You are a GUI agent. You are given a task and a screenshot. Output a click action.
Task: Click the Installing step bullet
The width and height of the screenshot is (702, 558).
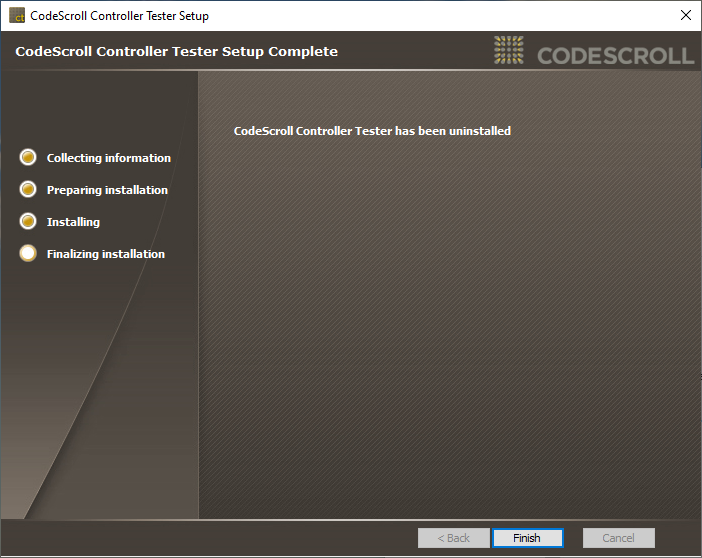coord(28,221)
